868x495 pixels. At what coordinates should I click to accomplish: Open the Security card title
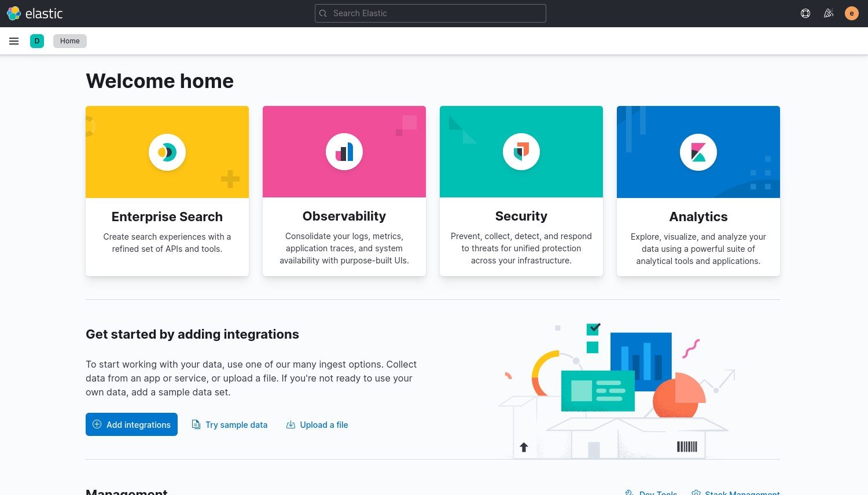tap(521, 216)
